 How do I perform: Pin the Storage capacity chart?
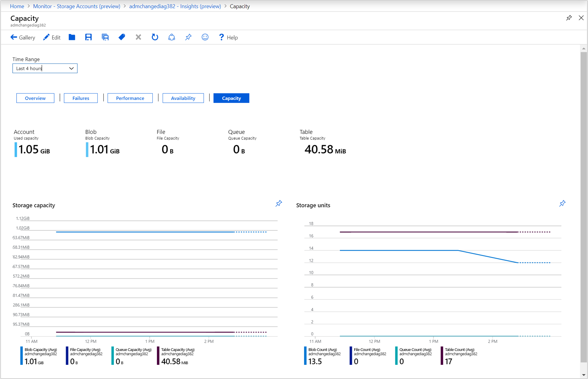click(x=279, y=203)
